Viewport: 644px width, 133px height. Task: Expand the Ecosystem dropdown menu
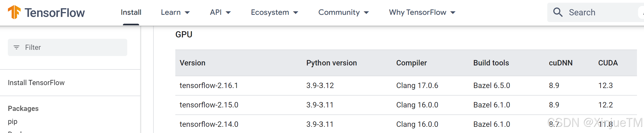click(274, 12)
